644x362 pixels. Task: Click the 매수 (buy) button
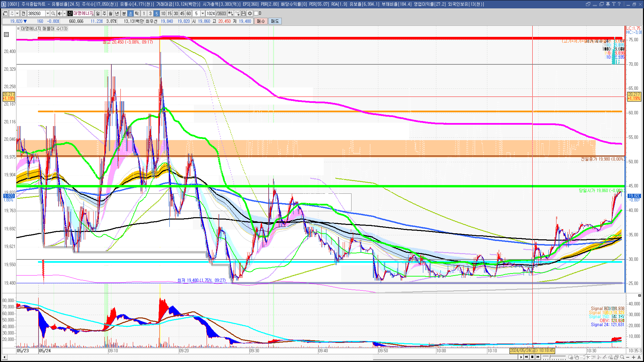point(261,21)
